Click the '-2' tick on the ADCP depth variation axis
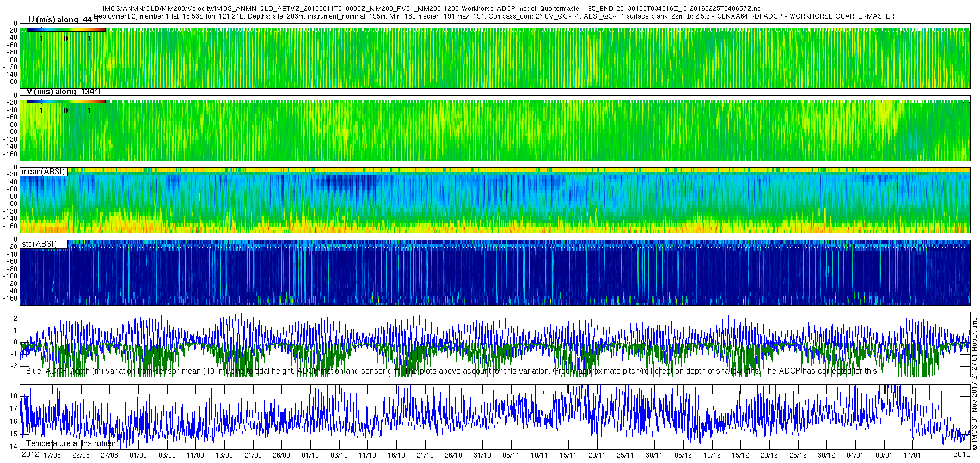Screen dimensions: 980x463 [x=14, y=366]
